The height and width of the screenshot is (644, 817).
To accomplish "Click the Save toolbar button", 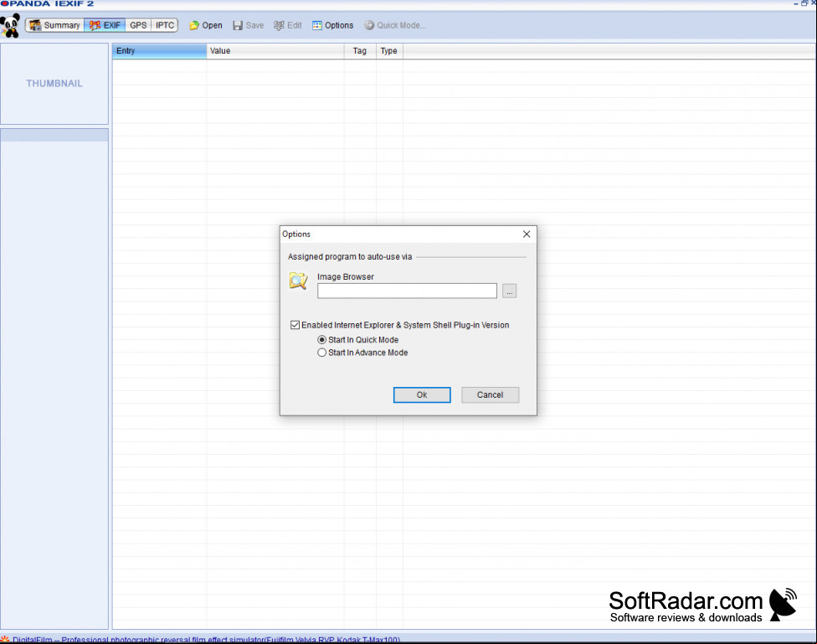I will [248, 25].
